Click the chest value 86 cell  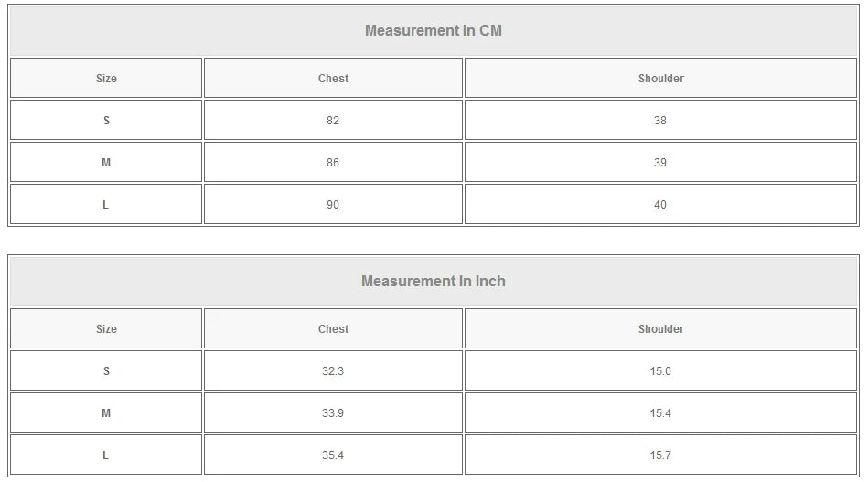point(333,163)
